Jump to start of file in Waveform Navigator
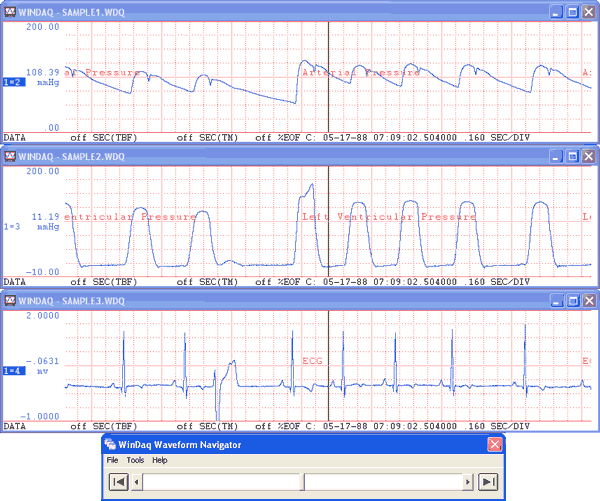600x501 pixels. coord(118,481)
